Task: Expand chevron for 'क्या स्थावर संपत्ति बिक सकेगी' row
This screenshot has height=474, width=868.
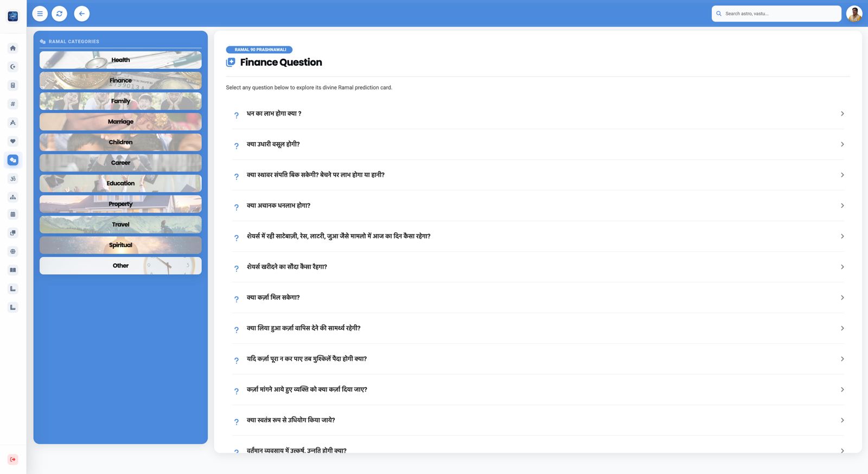Action: pyautogui.click(x=842, y=175)
